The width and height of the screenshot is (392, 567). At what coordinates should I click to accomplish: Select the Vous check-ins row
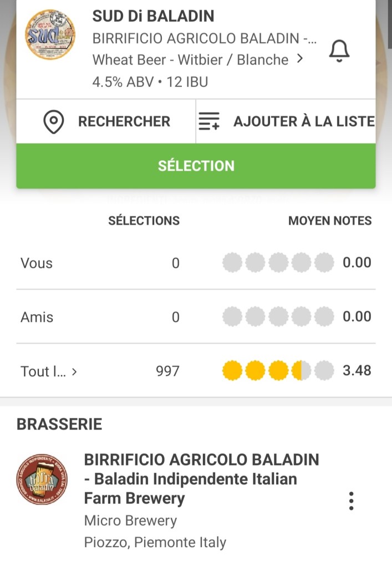[x=37, y=263]
